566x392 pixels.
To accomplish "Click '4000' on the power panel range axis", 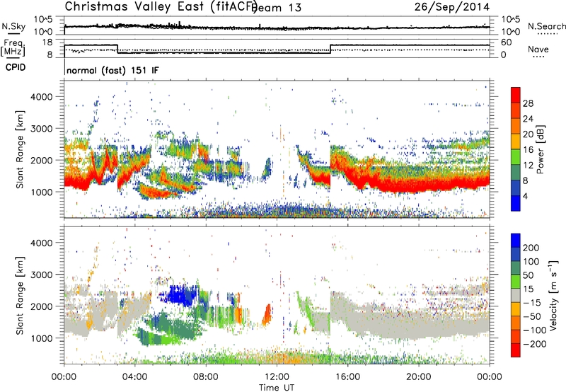I will 41,97.
